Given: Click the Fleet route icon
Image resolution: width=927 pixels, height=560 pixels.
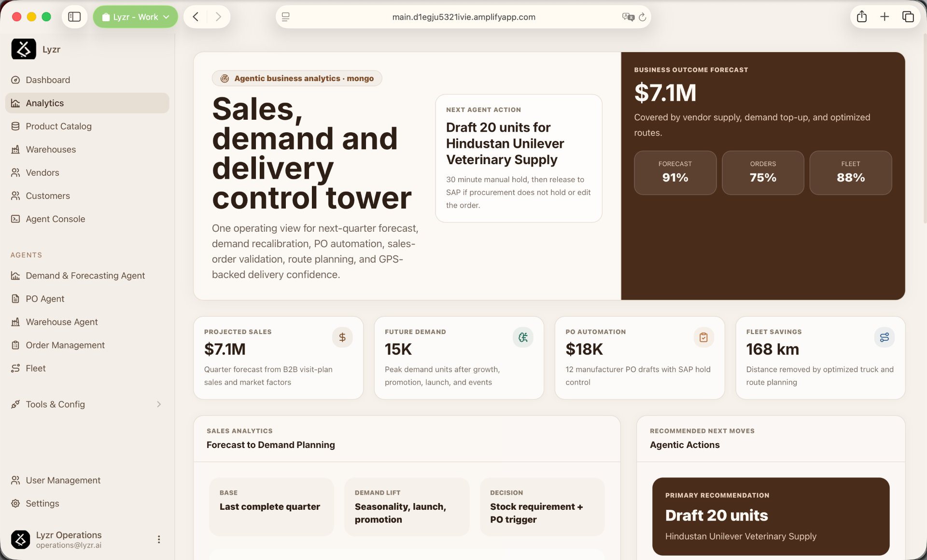Looking at the screenshot, I should click(x=15, y=368).
